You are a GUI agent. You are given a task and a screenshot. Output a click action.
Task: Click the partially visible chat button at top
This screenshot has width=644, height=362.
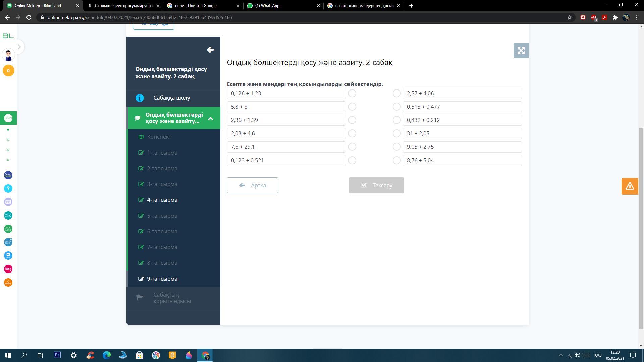click(x=154, y=26)
